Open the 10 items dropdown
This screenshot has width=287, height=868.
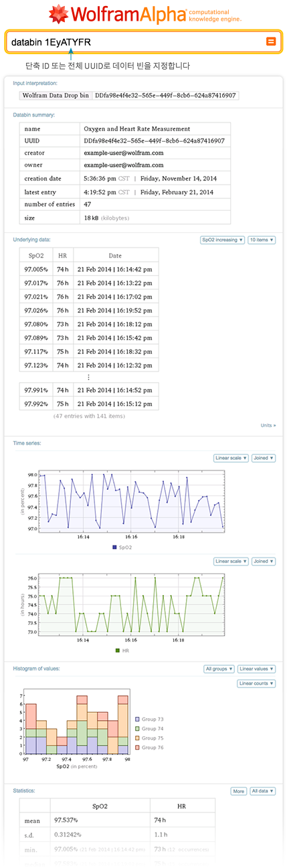pyautogui.click(x=262, y=240)
